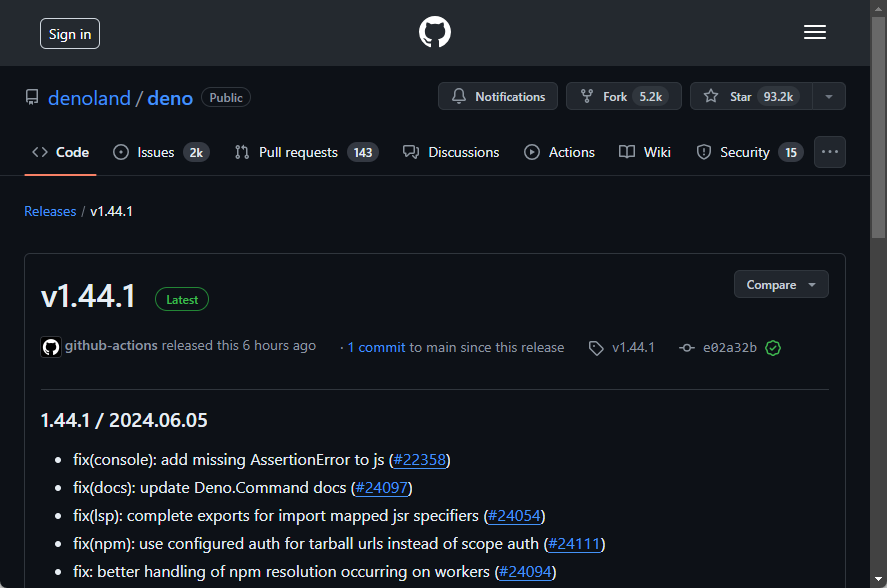887x588 pixels.
Task: Open pull request #22358 link
Action: coord(419,460)
